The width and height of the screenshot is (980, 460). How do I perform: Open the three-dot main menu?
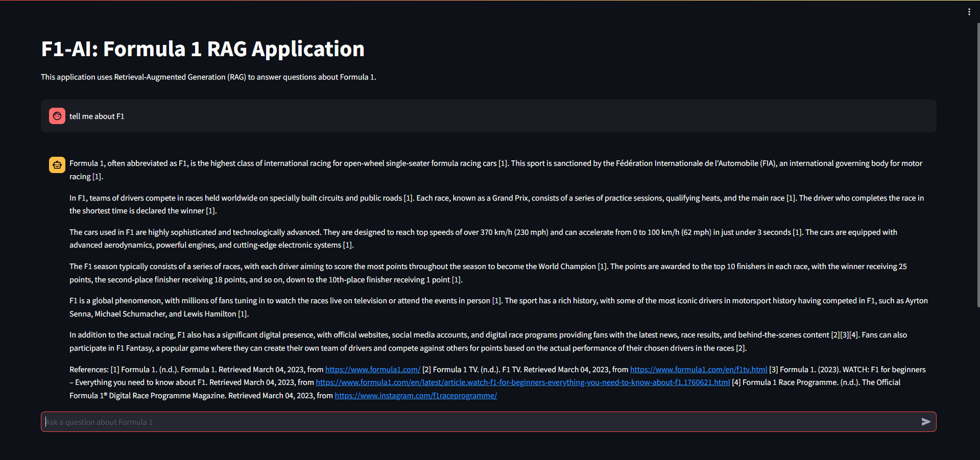(x=969, y=12)
